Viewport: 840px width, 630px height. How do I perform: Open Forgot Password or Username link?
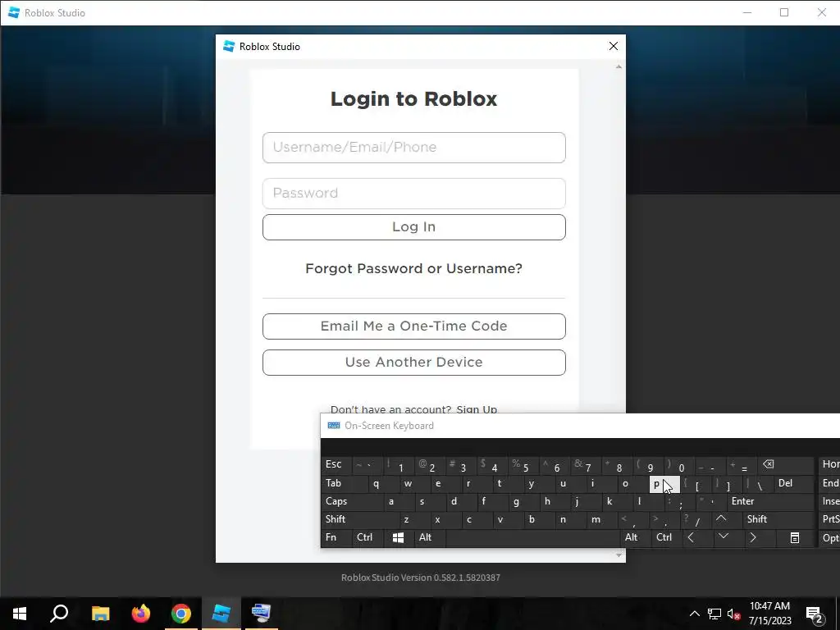point(413,268)
